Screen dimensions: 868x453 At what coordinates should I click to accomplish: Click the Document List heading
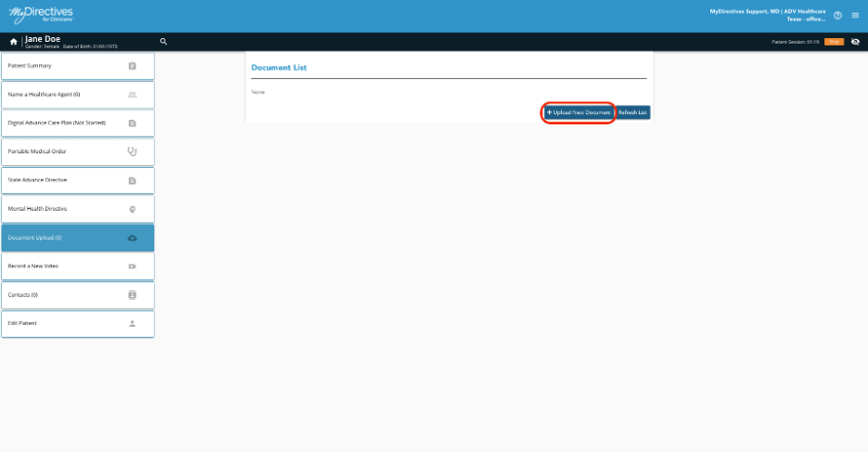(279, 68)
